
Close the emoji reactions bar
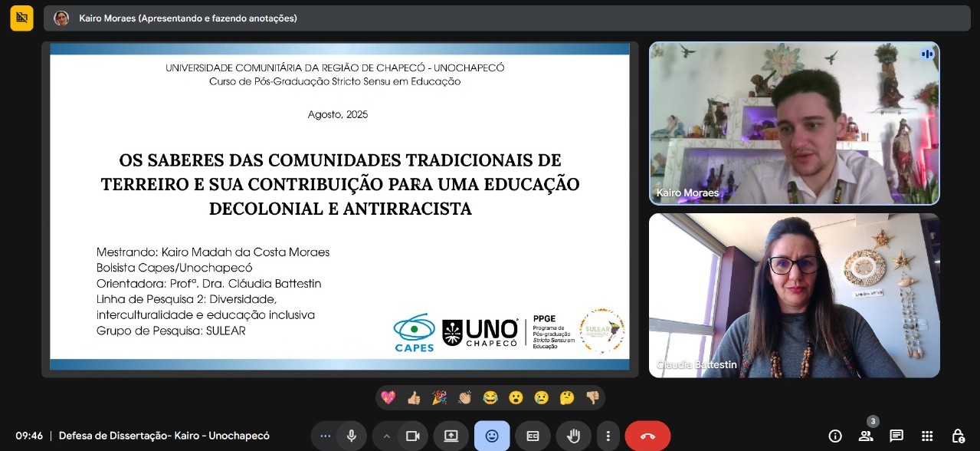click(491, 436)
